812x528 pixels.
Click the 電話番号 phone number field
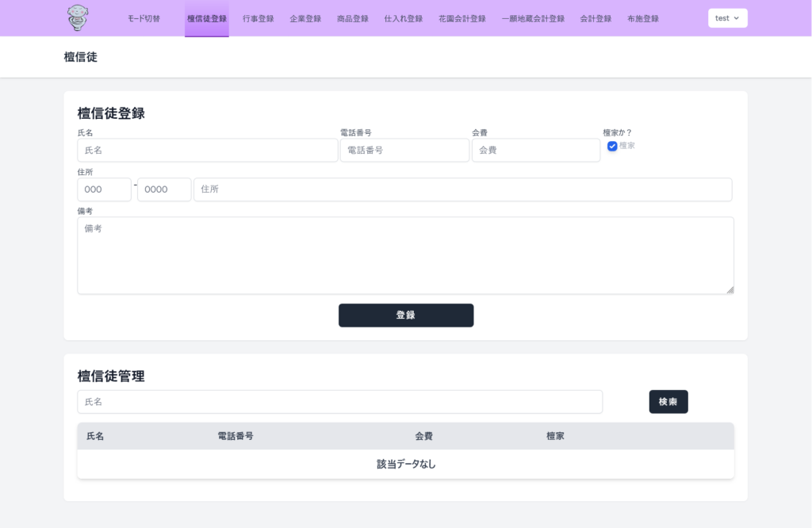[404, 150]
